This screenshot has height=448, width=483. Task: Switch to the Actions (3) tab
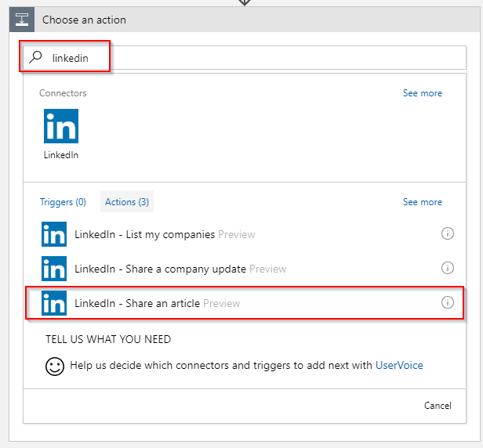(x=127, y=202)
